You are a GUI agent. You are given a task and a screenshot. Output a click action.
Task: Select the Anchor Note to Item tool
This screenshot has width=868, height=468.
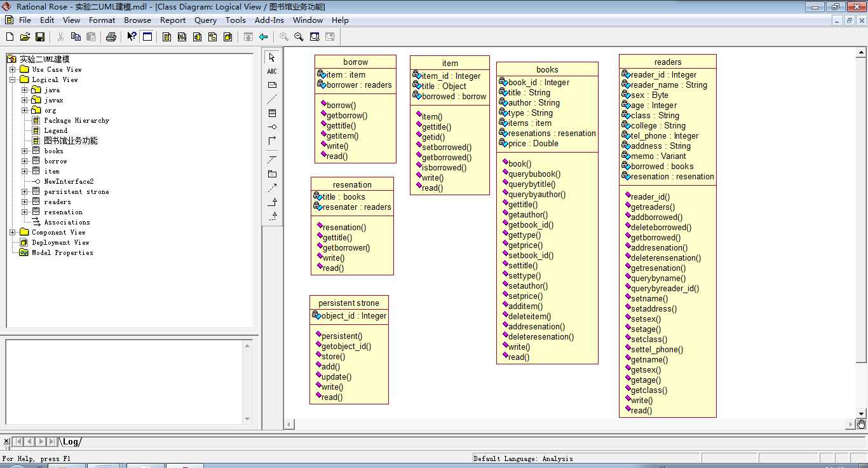coord(272,99)
